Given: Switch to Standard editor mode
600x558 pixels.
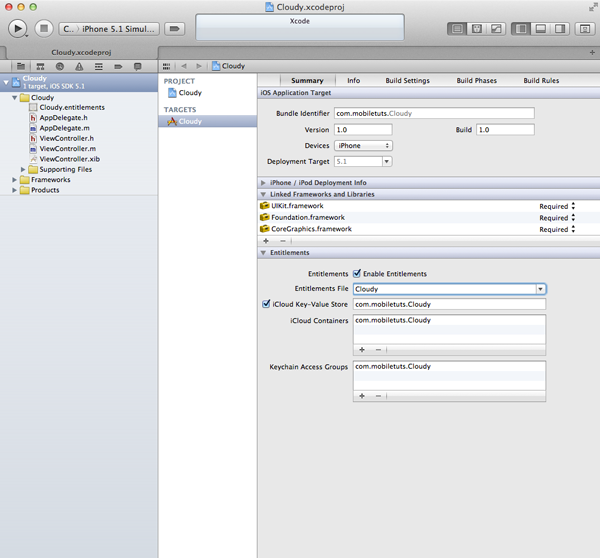Looking at the screenshot, I should [457, 29].
